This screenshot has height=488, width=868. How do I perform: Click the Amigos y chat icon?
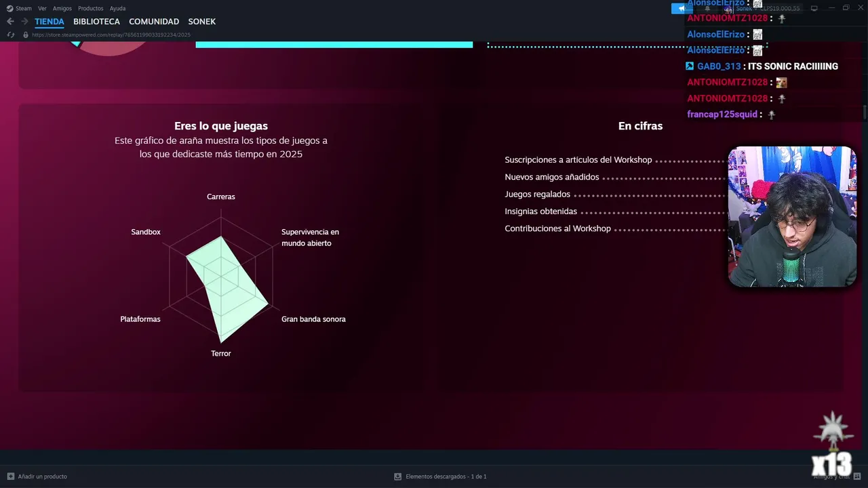[x=857, y=476]
